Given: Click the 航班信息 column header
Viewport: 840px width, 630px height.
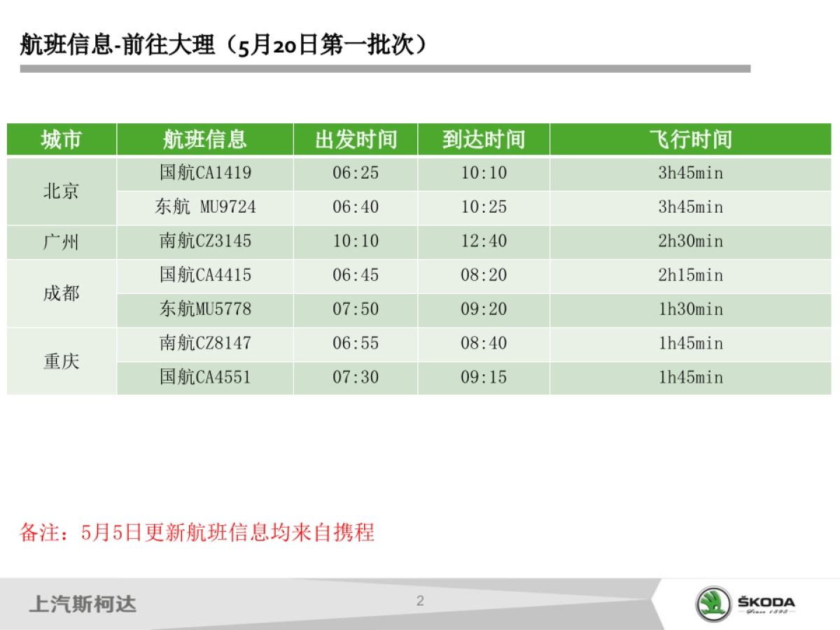Looking at the screenshot, I should pos(204,139).
